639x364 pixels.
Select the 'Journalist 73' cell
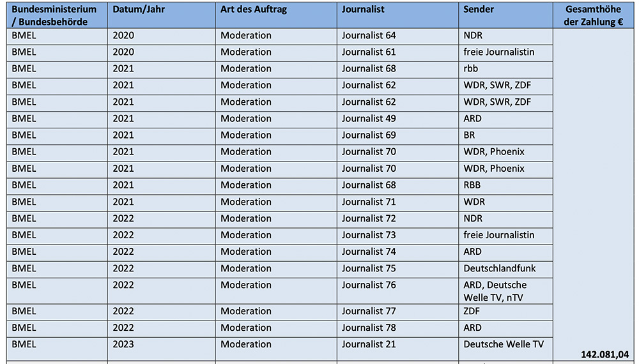tap(397, 236)
